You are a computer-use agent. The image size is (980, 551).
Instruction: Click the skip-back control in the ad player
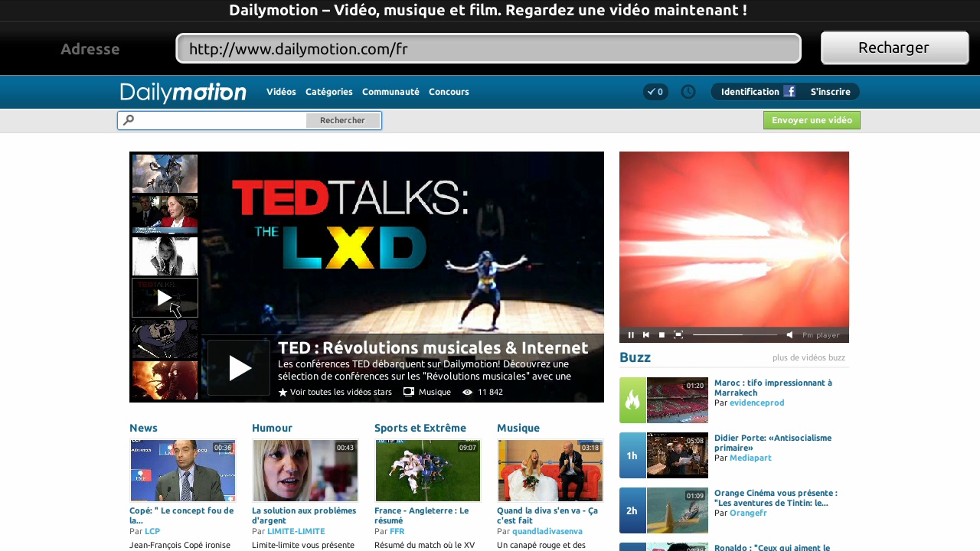646,334
